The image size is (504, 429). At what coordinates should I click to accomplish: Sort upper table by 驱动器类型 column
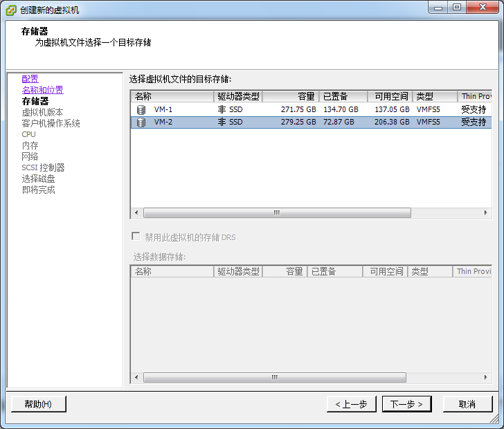(x=238, y=97)
